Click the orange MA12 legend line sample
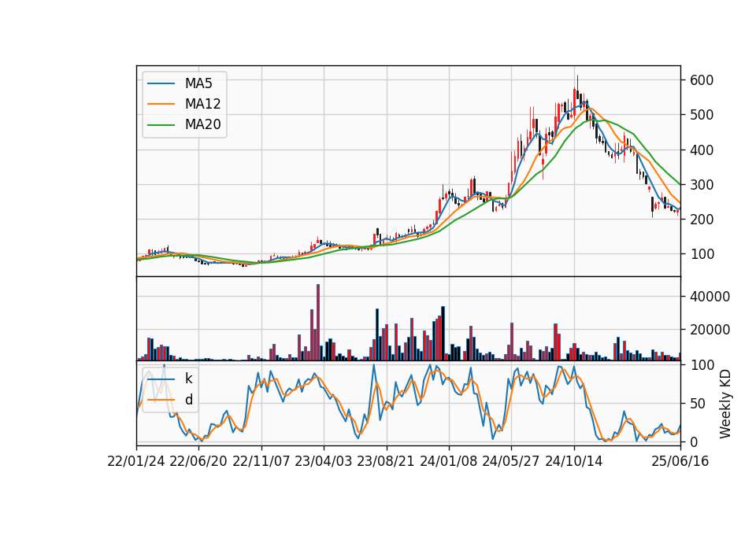Screen dimensions: 756x543 coord(161,104)
